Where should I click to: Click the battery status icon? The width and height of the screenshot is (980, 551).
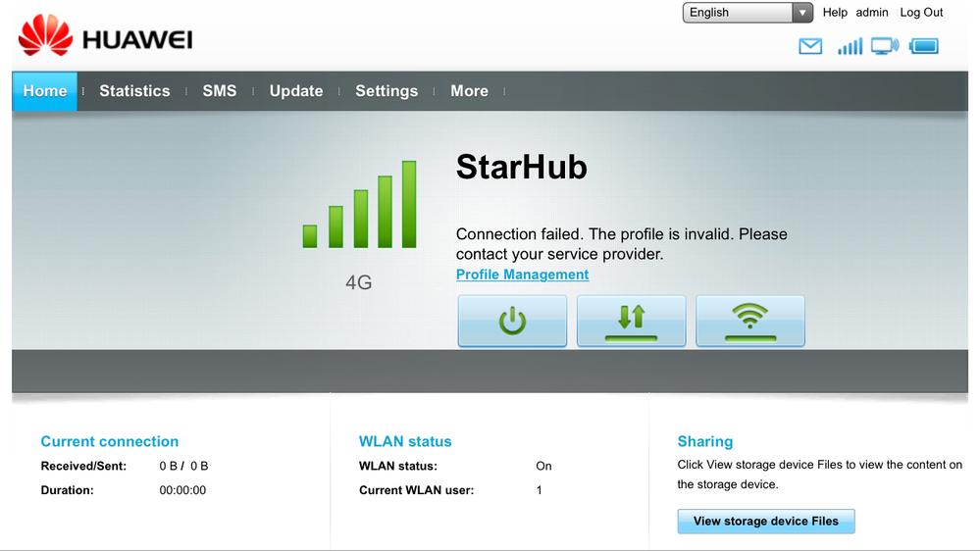point(924,46)
